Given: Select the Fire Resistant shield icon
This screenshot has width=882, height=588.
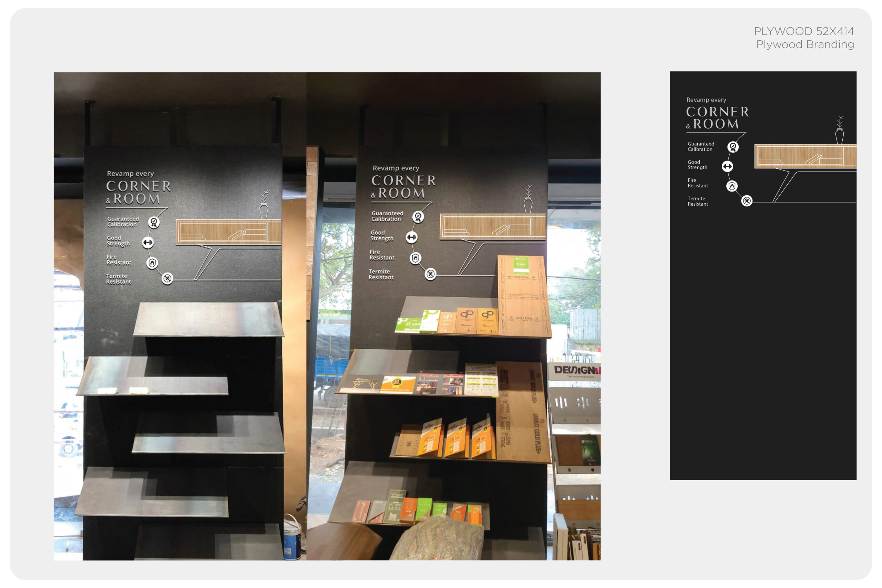Looking at the screenshot, I should point(153,264).
